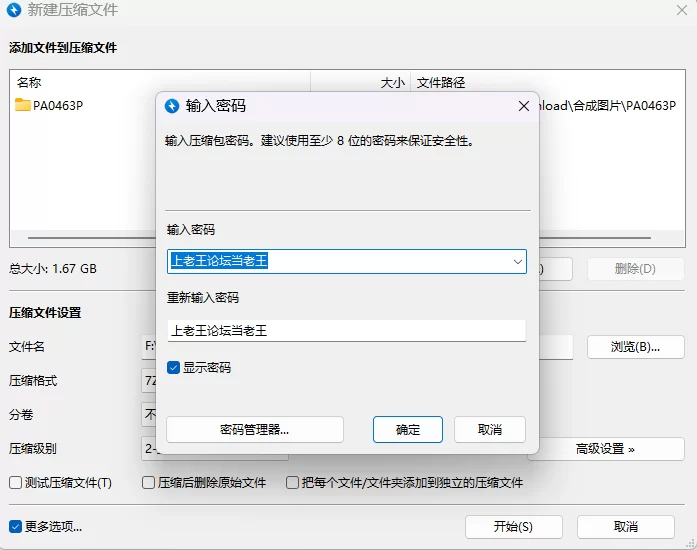The height and width of the screenshot is (550, 697).
Task: Click 开始(S) to start compression
Action: click(x=514, y=527)
